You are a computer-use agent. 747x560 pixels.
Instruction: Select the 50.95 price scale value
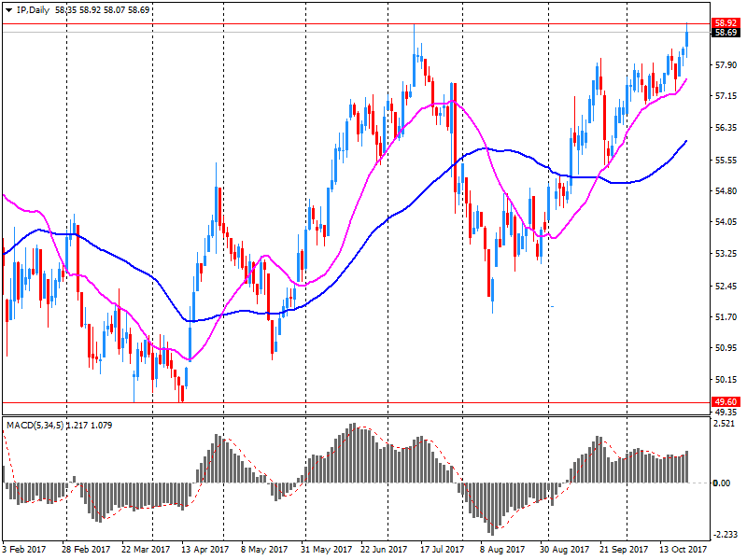[x=726, y=348]
